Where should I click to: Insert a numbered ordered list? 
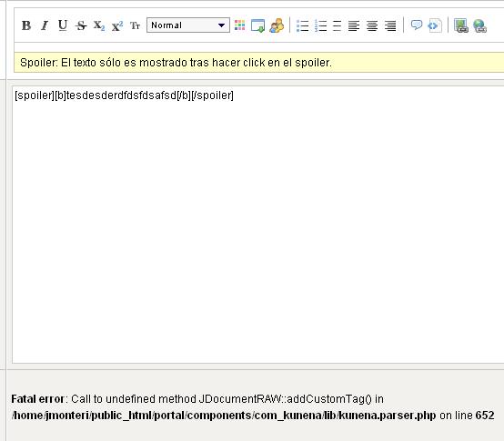[x=320, y=25]
